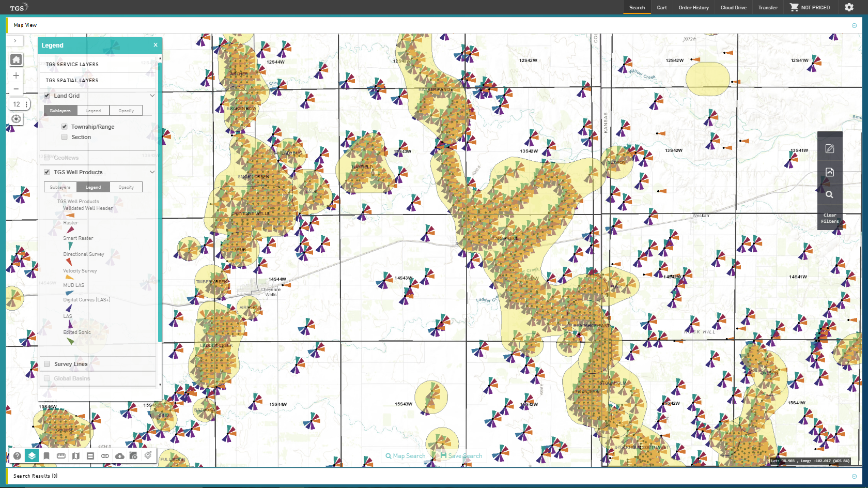
Task: Close the Legend panel
Action: [156, 45]
